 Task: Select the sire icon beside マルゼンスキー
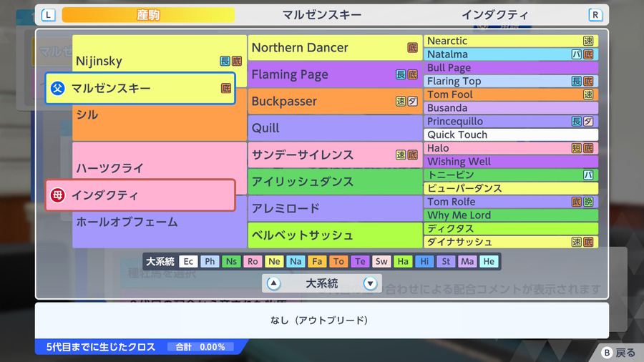[57, 88]
